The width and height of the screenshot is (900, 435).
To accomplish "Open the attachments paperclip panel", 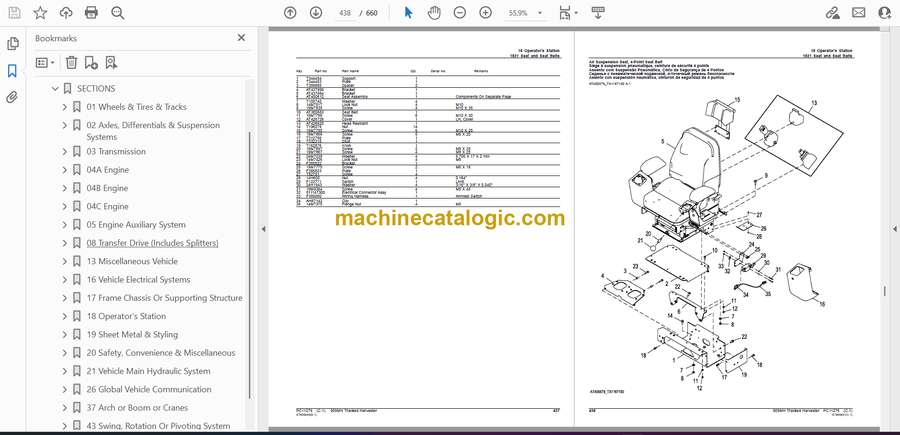I will click(13, 97).
